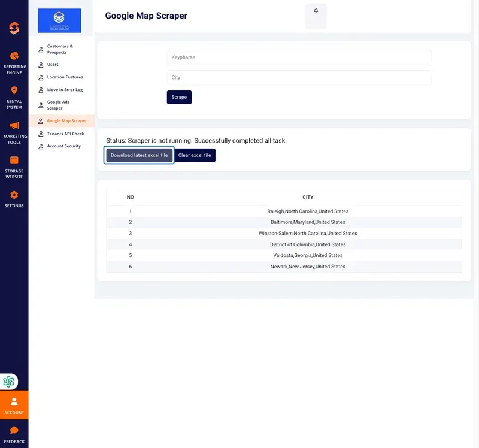Open the Storage Website section
Image resolution: width=479 pixels, height=448 pixels.
coord(14,168)
